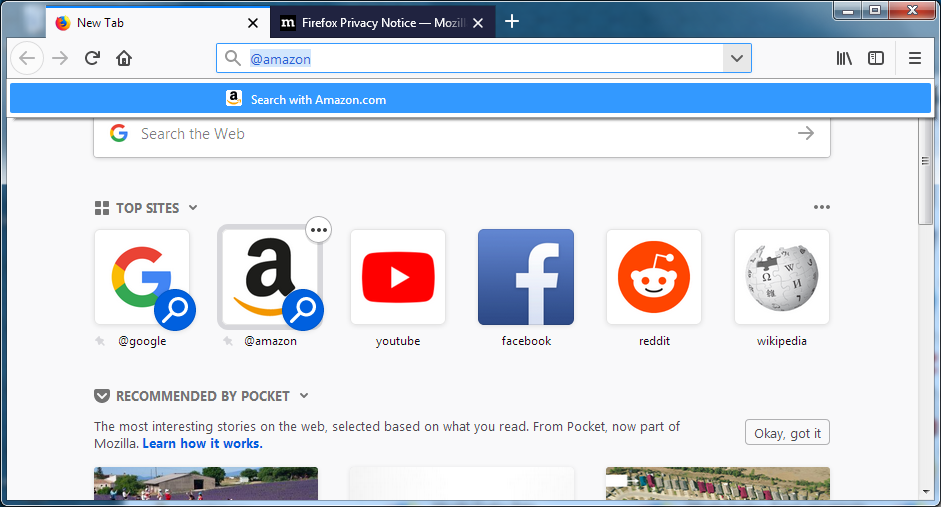This screenshot has width=941, height=507.
Task: Open the Amazon tile context menu button
Action: [319, 230]
